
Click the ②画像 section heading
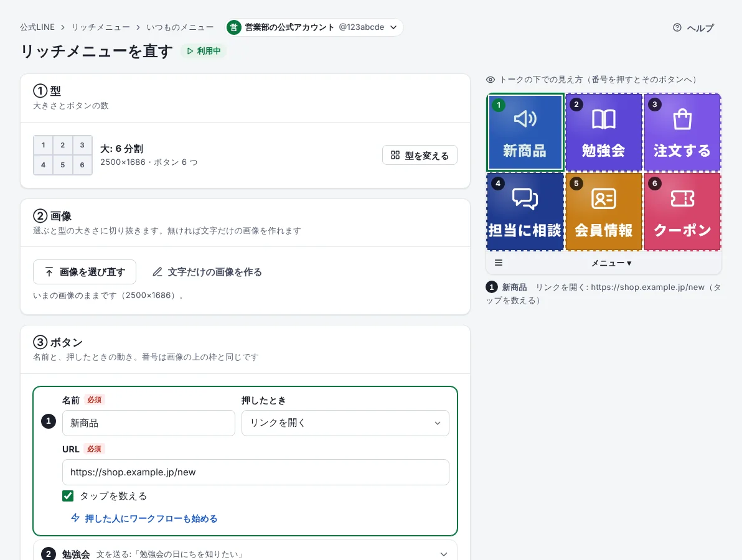pyautogui.click(x=52, y=216)
